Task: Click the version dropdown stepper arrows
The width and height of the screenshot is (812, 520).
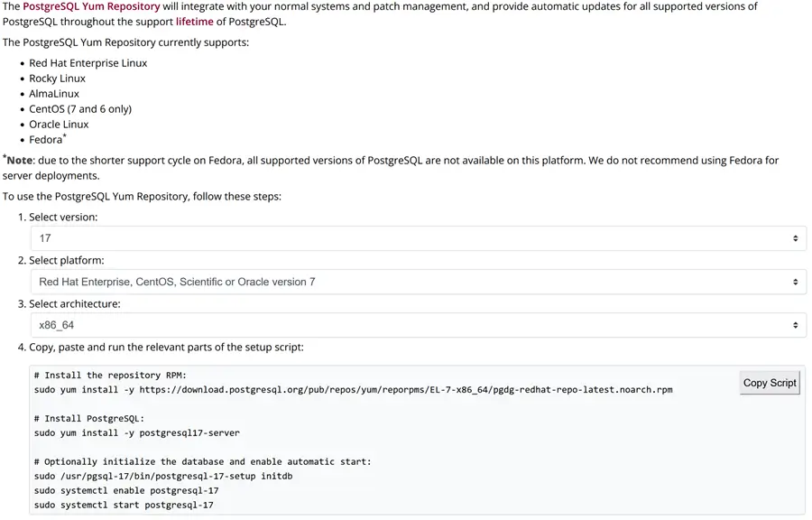Action: pos(795,237)
